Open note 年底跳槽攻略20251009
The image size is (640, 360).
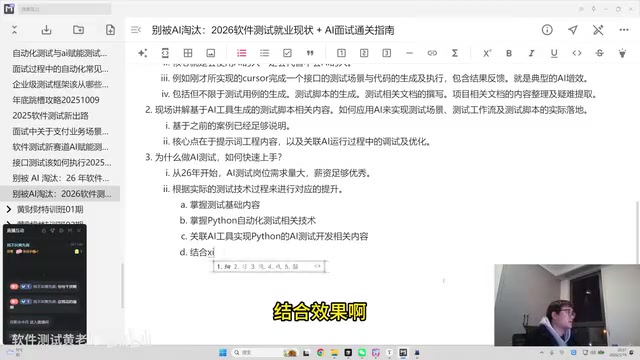pyautogui.click(x=56, y=100)
